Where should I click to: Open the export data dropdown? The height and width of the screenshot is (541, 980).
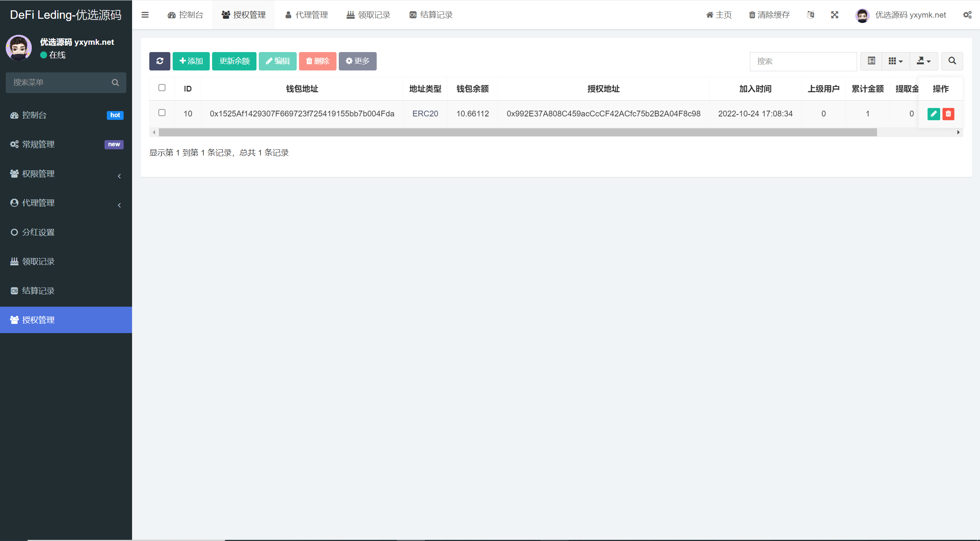(x=923, y=61)
